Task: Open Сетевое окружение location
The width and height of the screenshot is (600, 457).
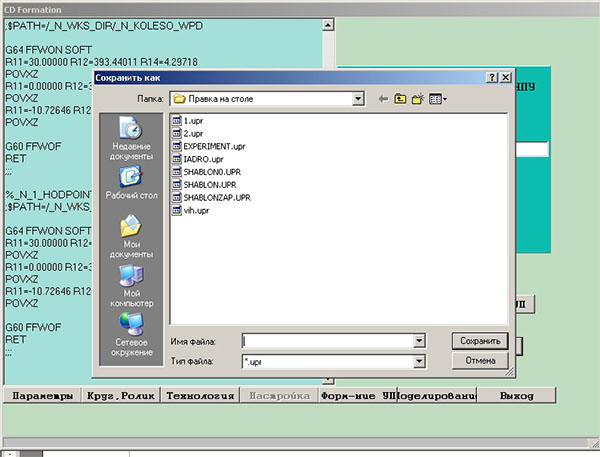Action: (131, 332)
